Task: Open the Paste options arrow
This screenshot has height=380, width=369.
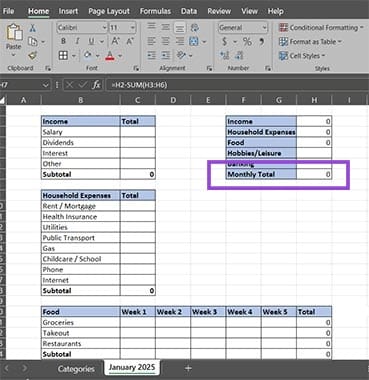Action: pos(14,55)
